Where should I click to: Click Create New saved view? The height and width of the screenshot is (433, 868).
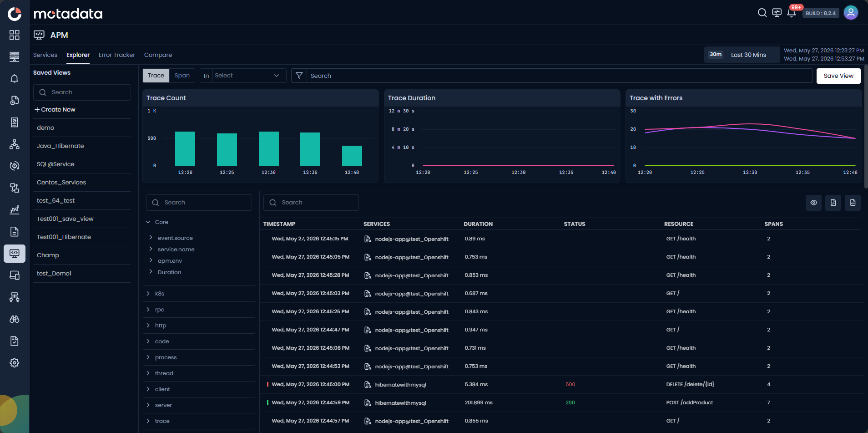pyautogui.click(x=55, y=110)
